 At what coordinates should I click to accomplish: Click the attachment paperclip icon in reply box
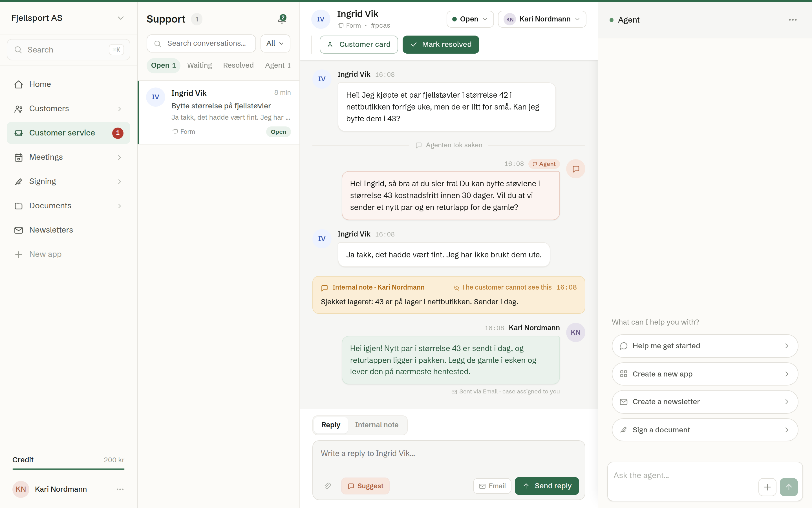point(328,486)
